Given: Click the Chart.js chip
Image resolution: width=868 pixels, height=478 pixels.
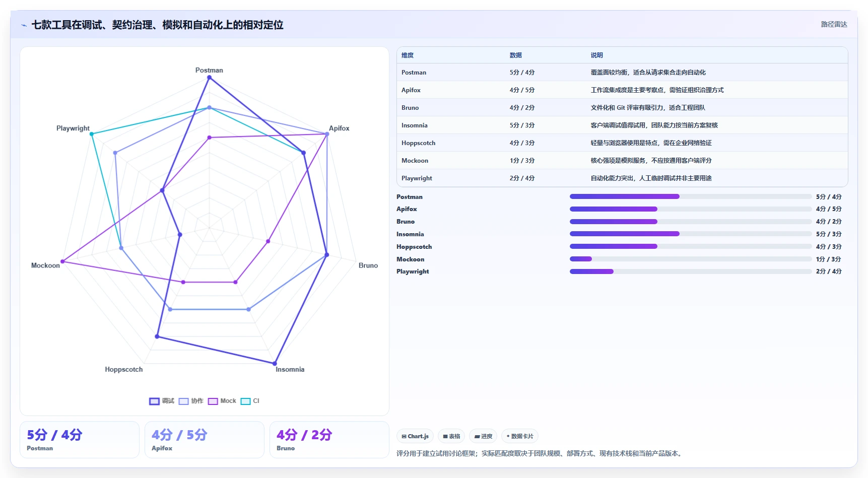Looking at the screenshot, I should click(x=415, y=436).
